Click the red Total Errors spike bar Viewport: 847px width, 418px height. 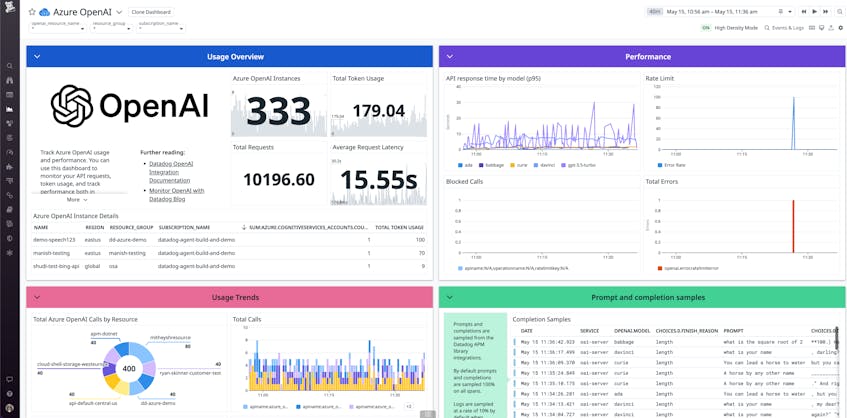793,226
